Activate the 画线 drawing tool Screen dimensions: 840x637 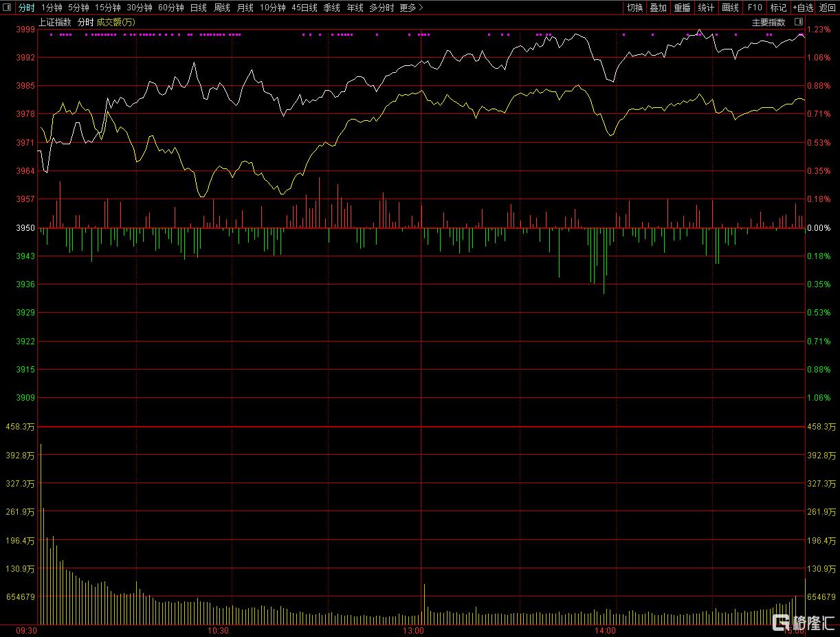(x=730, y=8)
